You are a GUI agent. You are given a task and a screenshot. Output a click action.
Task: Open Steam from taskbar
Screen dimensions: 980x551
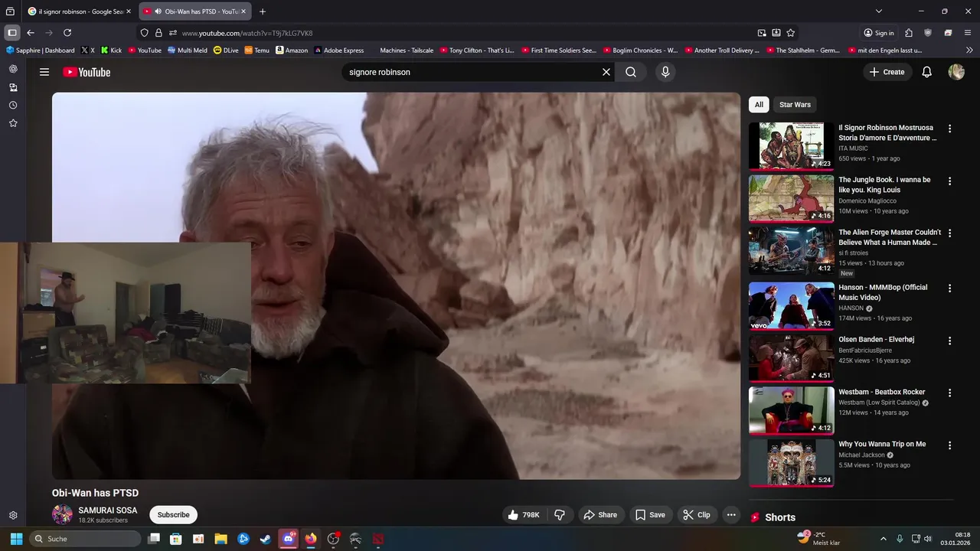point(266,539)
